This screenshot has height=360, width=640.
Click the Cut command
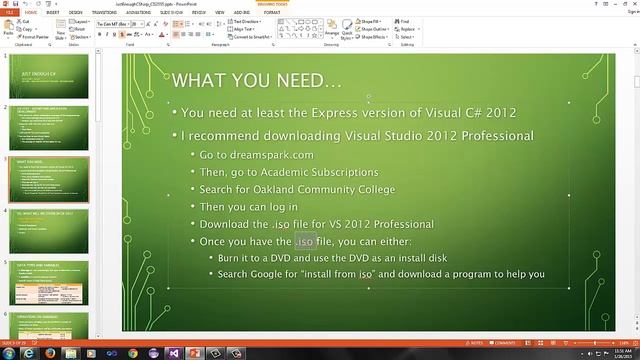[23, 21]
